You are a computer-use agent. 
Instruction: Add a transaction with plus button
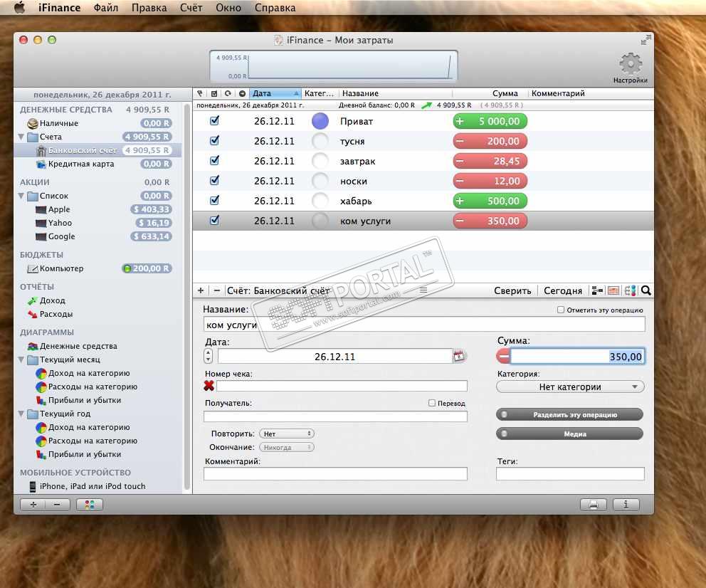pyautogui.click(x=201, y=290)
